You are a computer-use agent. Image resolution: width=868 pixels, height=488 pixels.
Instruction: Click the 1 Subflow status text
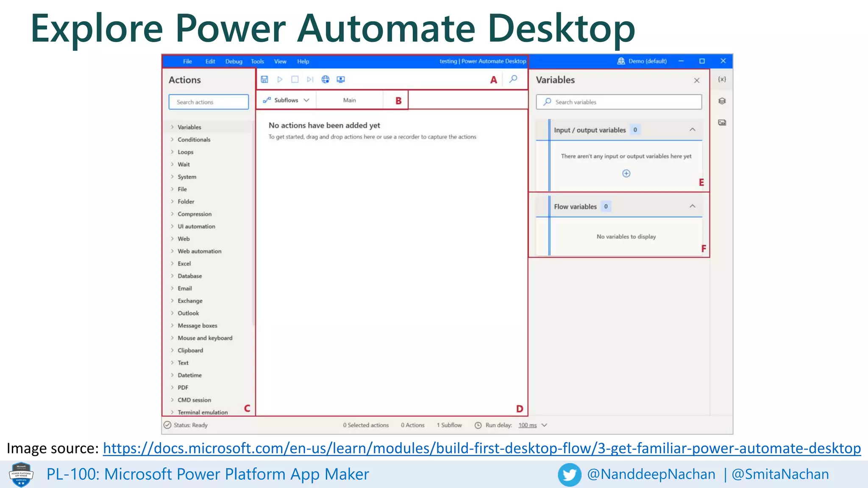pos(449,425)
